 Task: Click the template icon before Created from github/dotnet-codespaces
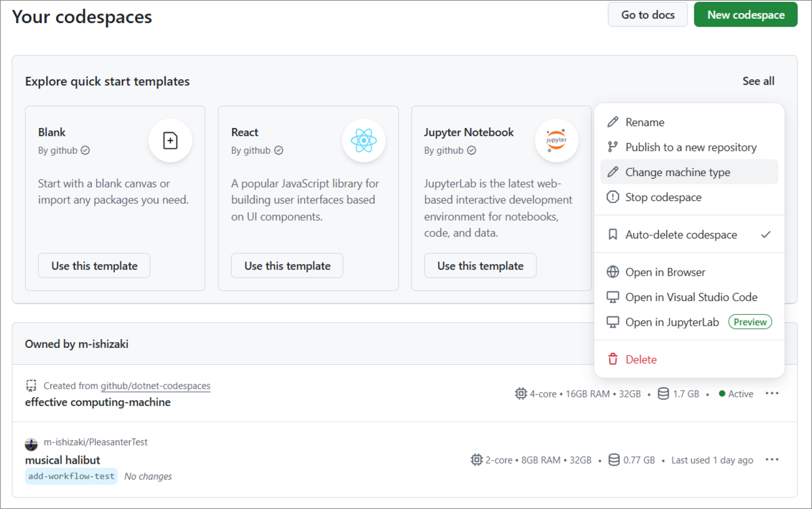pyautogui.click(x=31, y=386)
